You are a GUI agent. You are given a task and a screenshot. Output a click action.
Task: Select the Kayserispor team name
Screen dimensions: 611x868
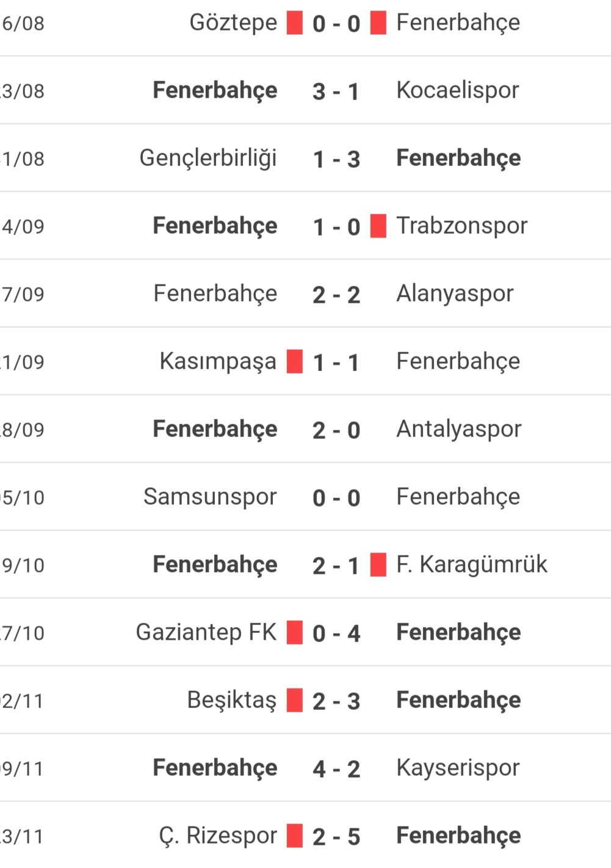coord(458,768)
